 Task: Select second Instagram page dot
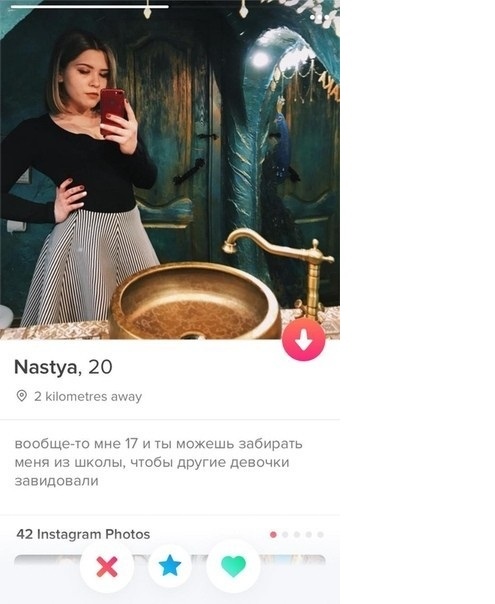285,535
